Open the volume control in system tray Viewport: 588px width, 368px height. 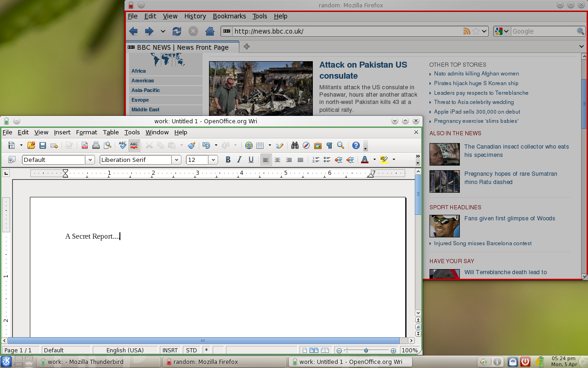(484, 362)
